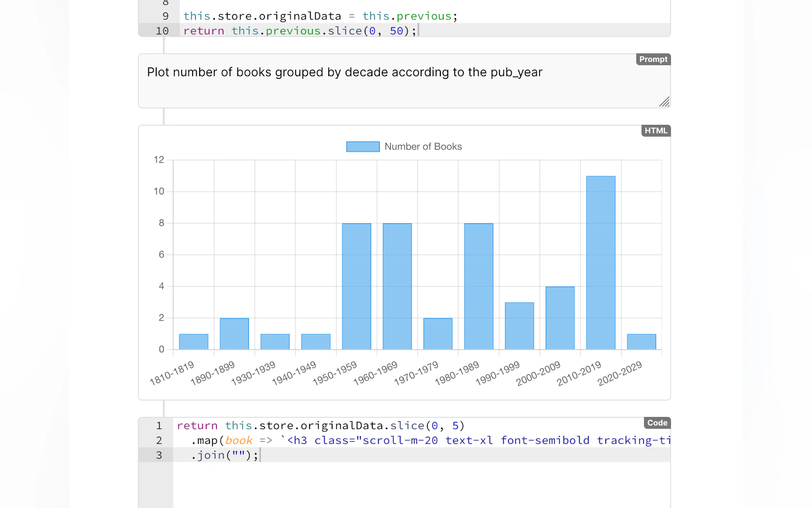Click the 2000-2009 bar

pyautogui.click(x=559, y=318)
